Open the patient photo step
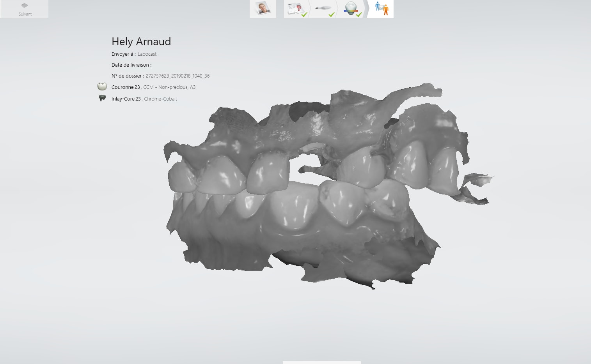 [263, 9]
